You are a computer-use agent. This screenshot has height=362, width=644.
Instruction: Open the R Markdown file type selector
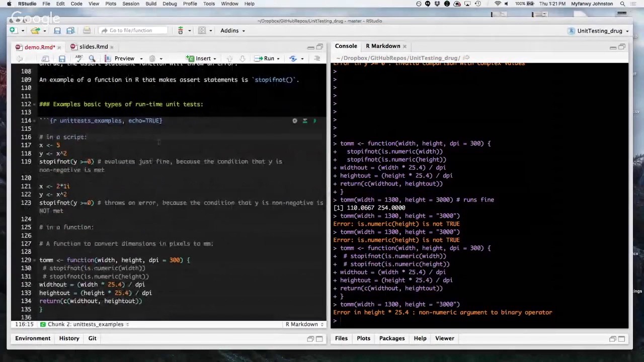(304, 324)
